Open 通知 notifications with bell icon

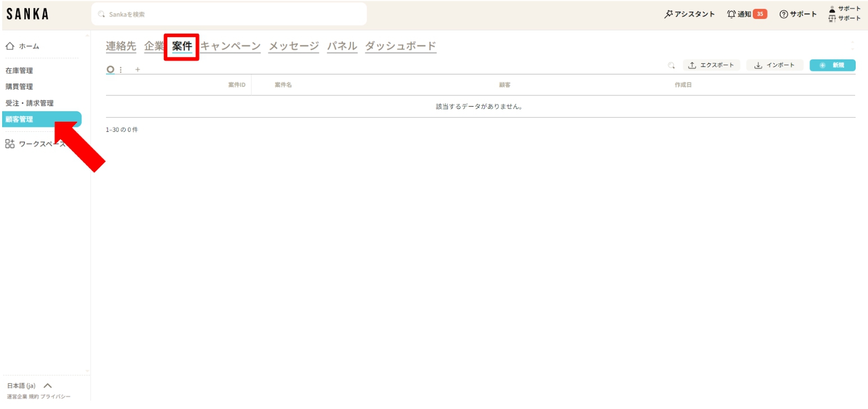pos(747,14)
